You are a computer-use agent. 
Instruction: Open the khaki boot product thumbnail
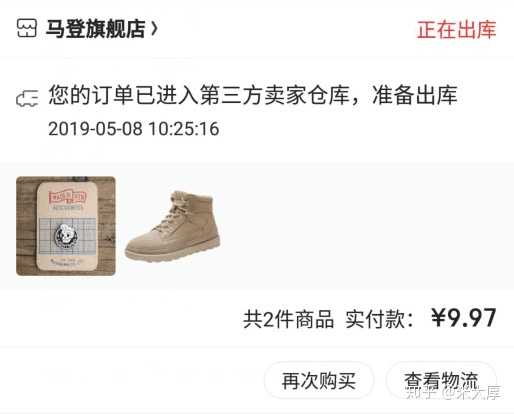[173, 226]
